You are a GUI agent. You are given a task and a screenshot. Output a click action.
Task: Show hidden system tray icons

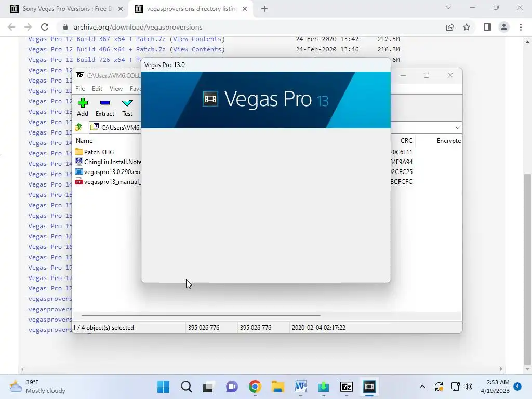point(422,387)
